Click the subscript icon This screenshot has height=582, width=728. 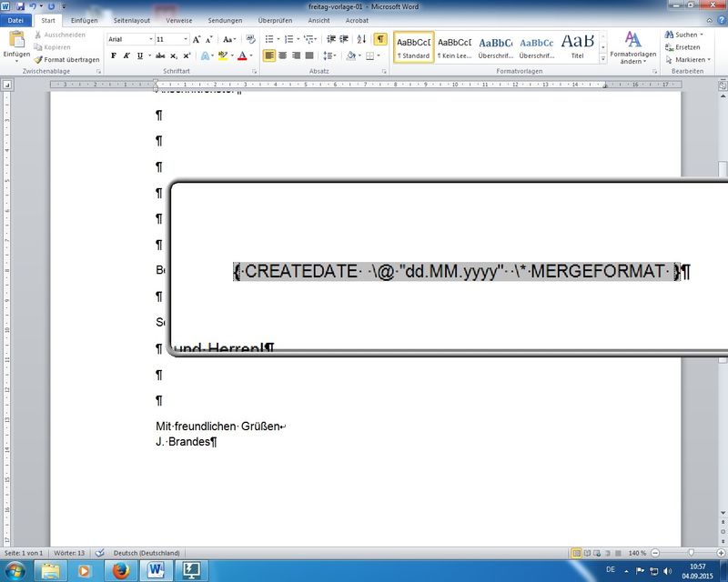pyautogui.click(x=173, y=55)
